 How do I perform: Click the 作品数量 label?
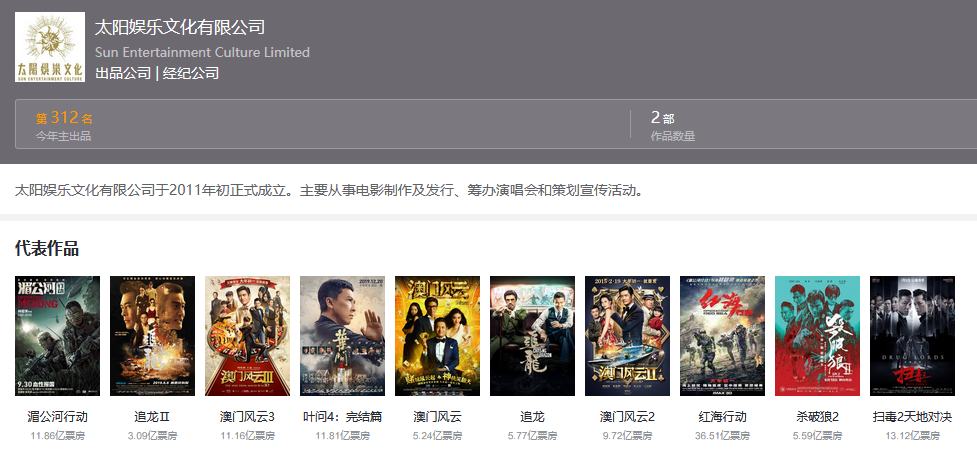tap(673, 136)
